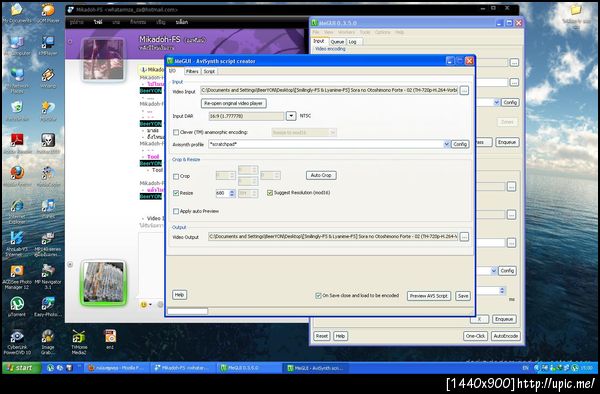
Task: Switch to the Filters tab
Action: click(192, 71)
